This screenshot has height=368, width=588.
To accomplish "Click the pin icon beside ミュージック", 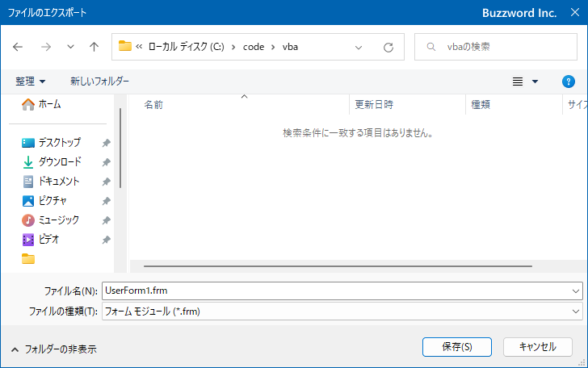I will 107,220.
